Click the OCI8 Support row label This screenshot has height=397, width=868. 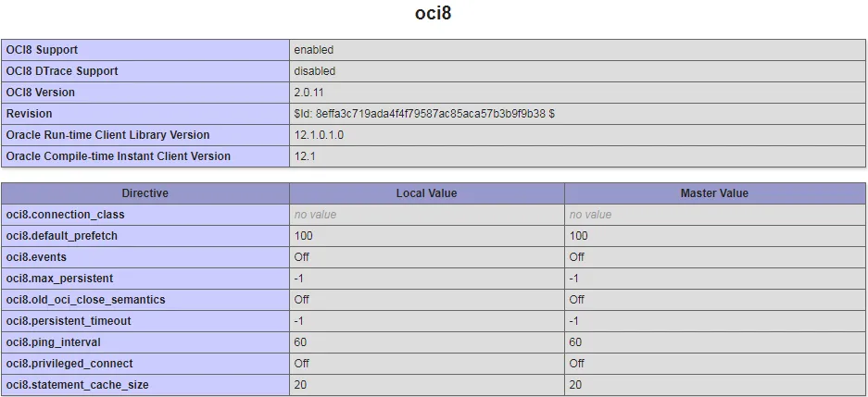[42, 50]
